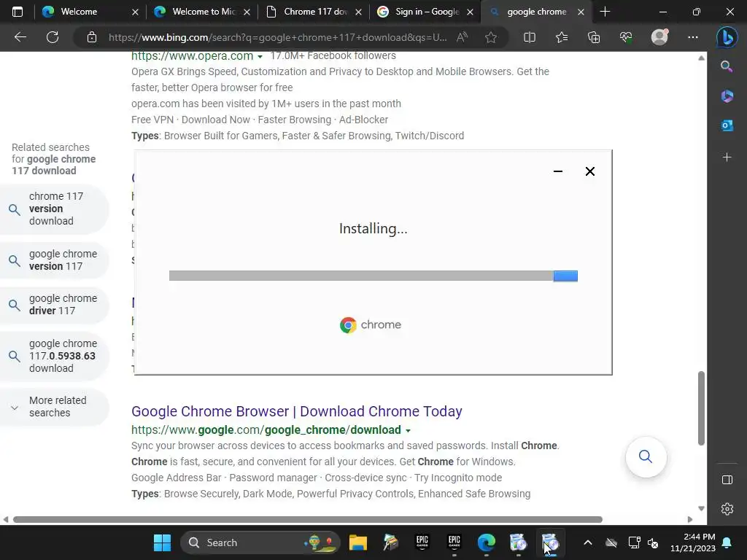Open Collections in Edge toolbar
Screen dimensions: 747x560
594,37
